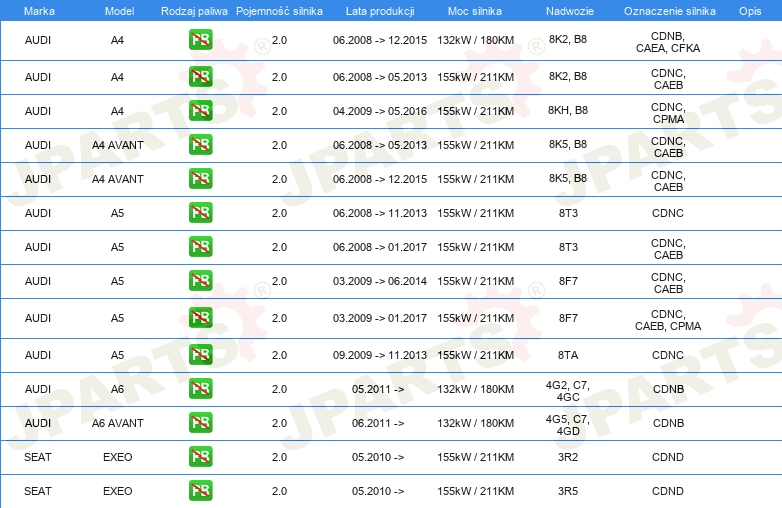Image resolution: width=782 pixels, height=508 pixels.
Task: Click fuel icon in the A5 8TA row
Action: point(200,354)
